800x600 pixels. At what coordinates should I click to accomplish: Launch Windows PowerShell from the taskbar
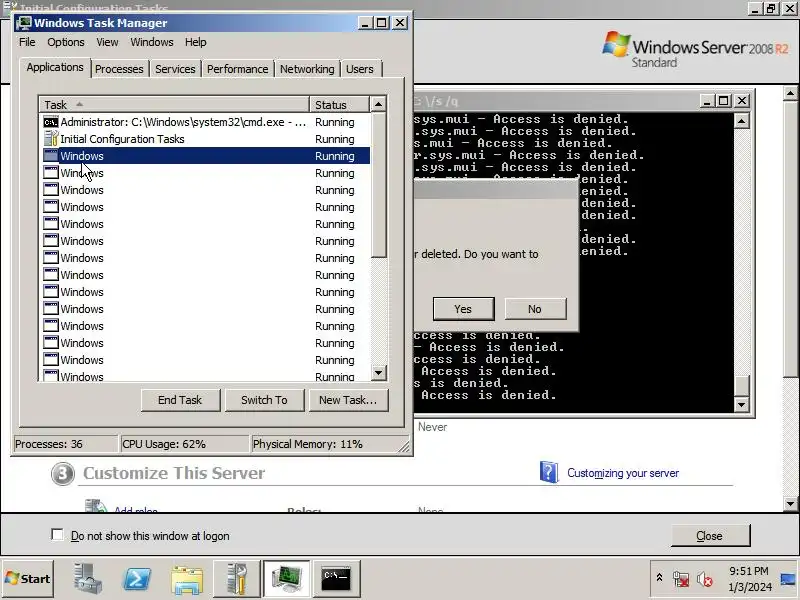tap(137, 579)
